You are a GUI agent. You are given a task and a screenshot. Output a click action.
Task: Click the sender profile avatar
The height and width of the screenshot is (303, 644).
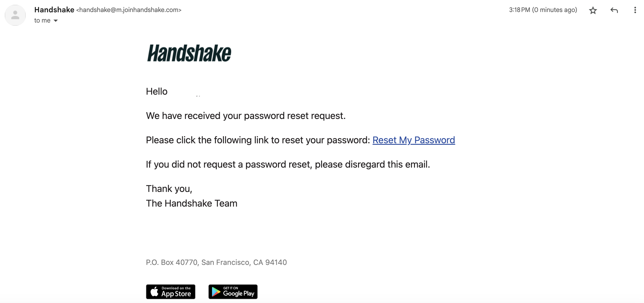[15, 15]
